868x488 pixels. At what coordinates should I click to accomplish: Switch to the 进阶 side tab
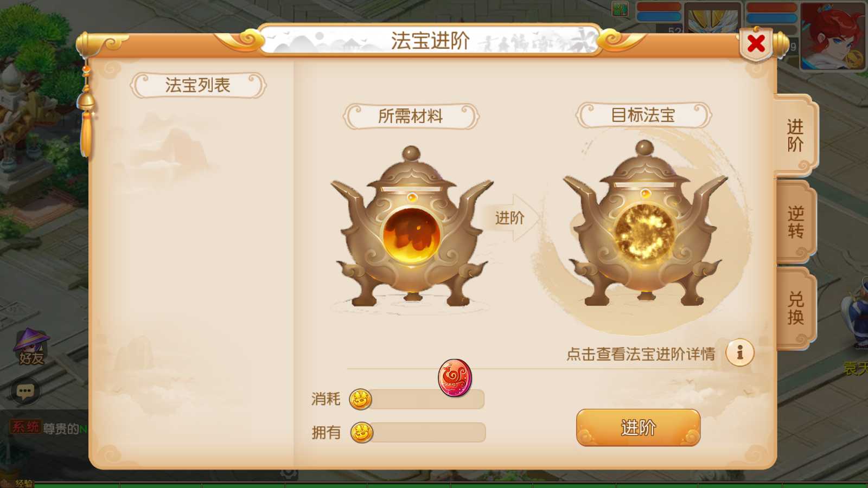(795, 136)
